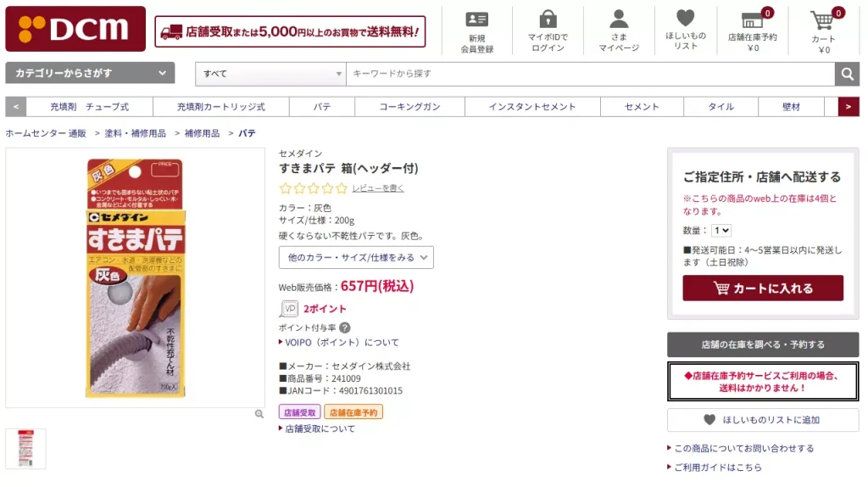
Task: Zoom the product image magnifier icon
Action: pos(259,414)
